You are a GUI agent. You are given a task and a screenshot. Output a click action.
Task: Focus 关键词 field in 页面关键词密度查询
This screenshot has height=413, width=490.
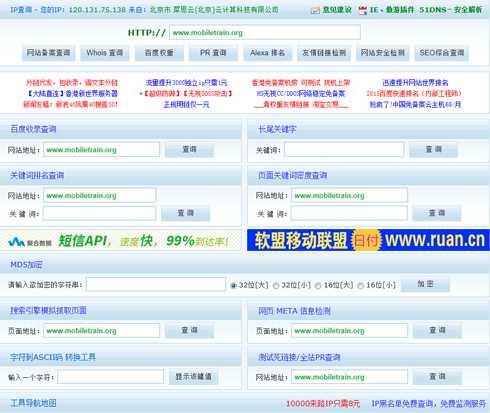(349, 213)
